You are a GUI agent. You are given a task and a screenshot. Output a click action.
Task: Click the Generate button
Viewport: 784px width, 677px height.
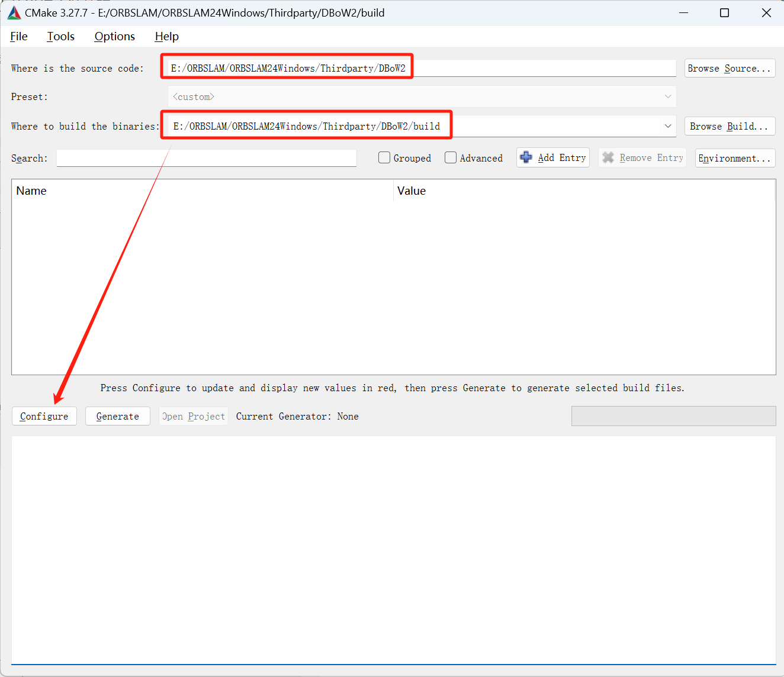(x=118, y=416)
